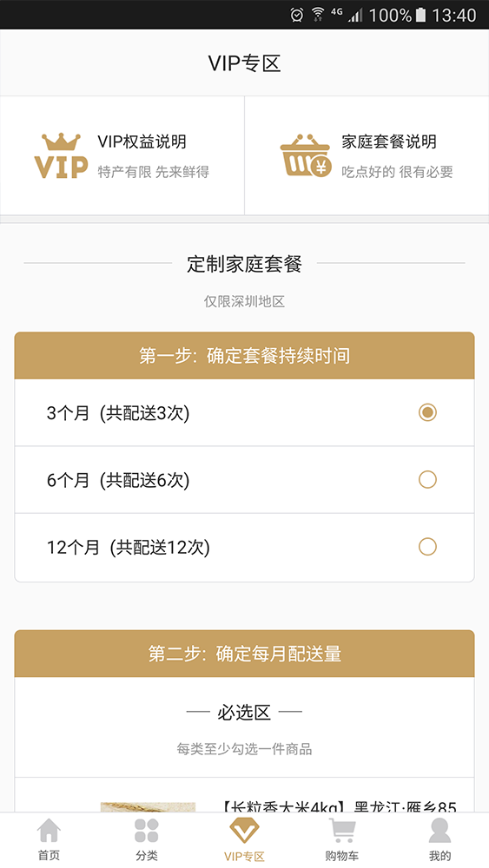Tap the gold VIP crown icon
This screenshot has width=489, height=868.
pos(61,155)
